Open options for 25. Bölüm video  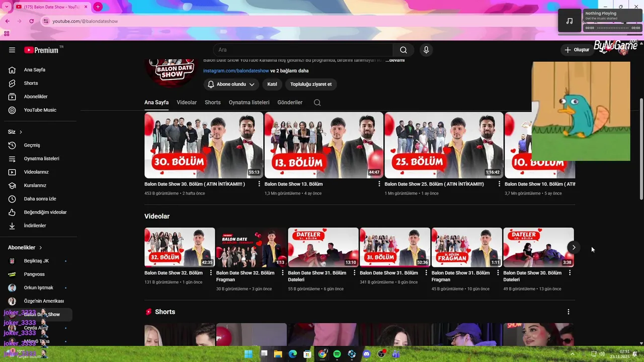499,184
